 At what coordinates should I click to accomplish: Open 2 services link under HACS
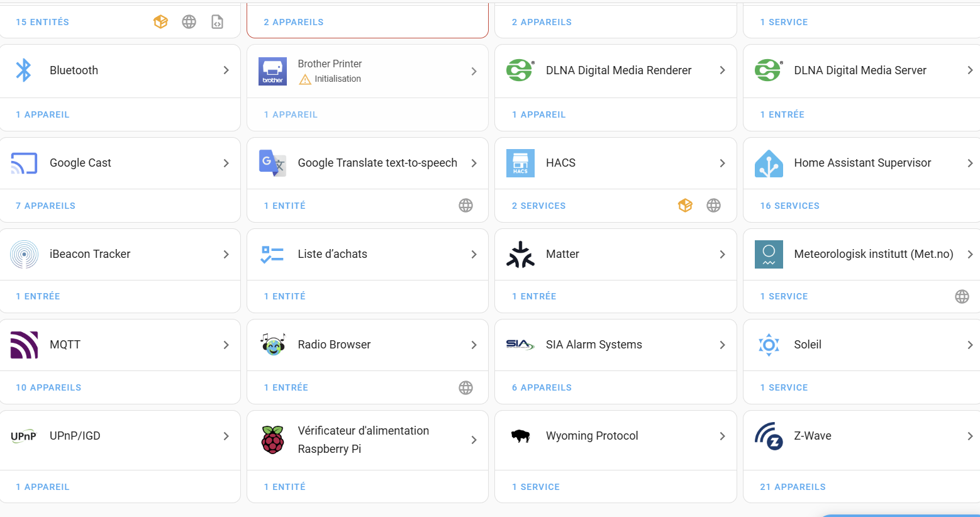coord(538,206)
